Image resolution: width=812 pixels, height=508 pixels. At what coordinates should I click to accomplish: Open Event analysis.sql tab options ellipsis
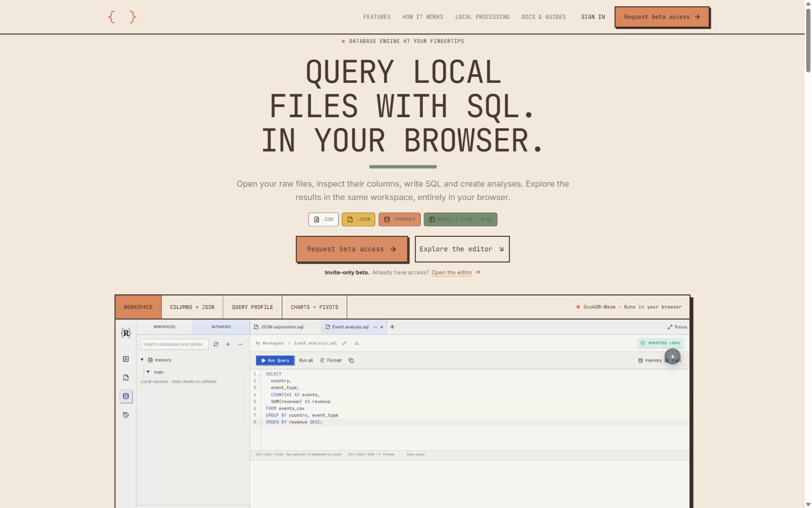point(375,327)
